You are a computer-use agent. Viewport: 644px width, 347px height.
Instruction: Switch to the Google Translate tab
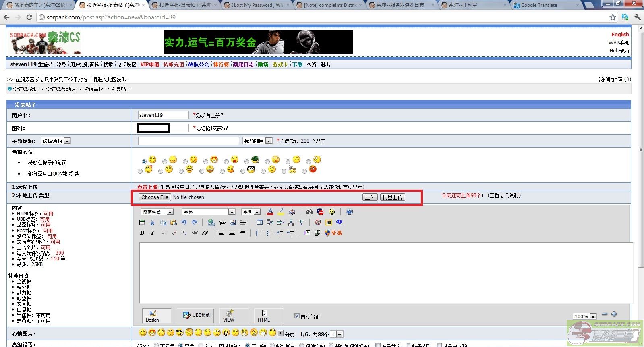[x=546, y=5]
